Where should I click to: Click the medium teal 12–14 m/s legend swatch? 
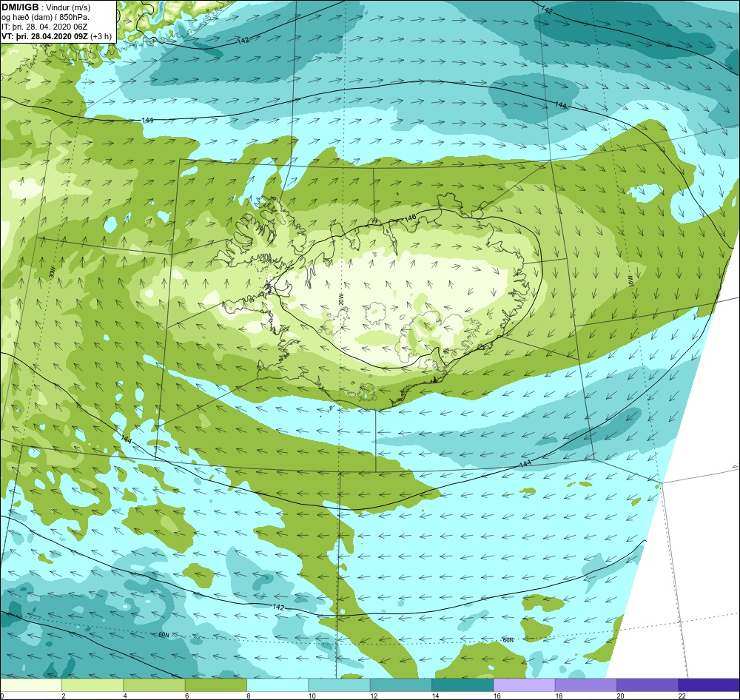(x=400, y=684)
